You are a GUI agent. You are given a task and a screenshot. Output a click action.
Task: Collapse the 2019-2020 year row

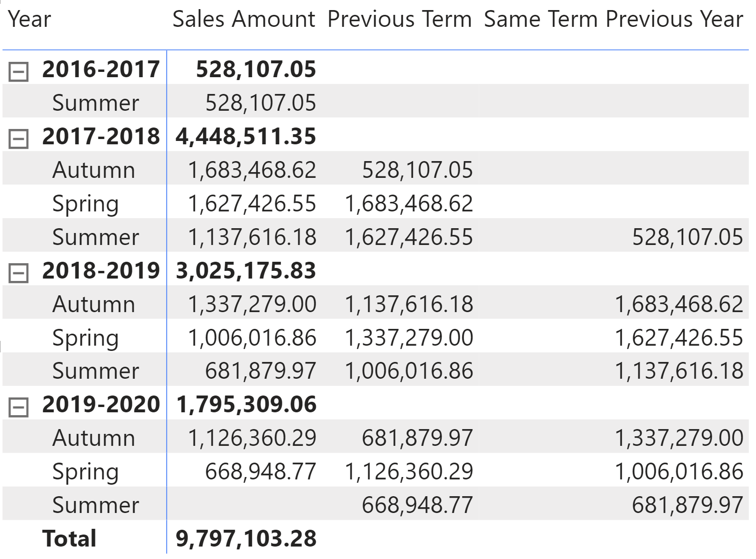[x=19, y=408]
